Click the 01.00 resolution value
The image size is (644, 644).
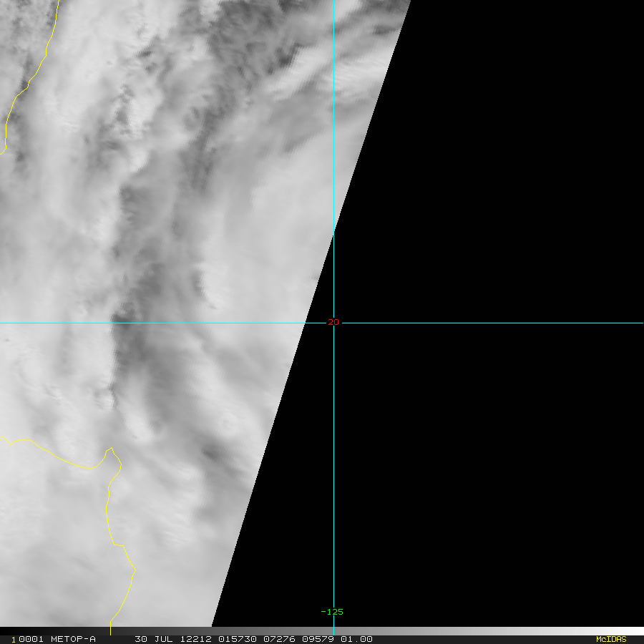(356, 639)
